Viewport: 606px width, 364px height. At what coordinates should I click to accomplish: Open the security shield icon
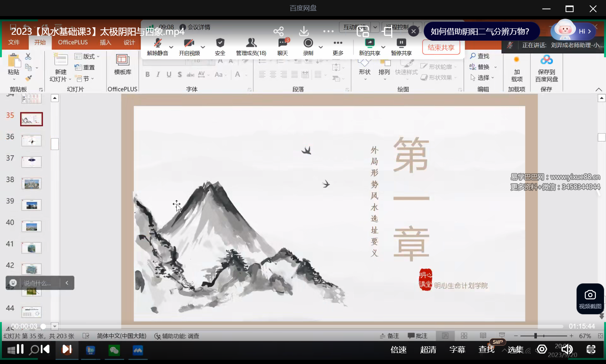[220, 43]
